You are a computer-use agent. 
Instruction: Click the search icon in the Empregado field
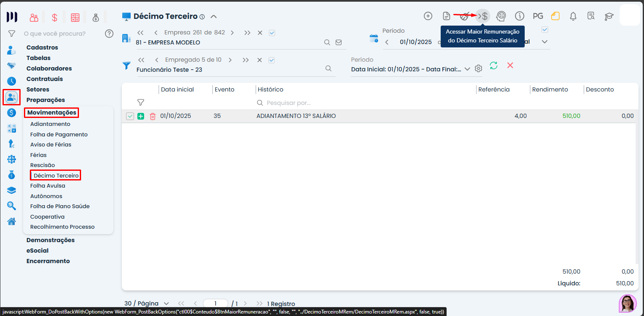tap(329, 68)
